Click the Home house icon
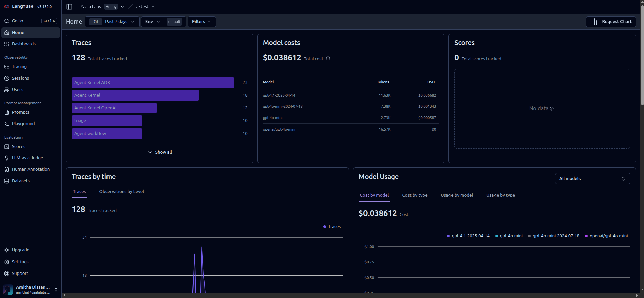 point(7,33)
